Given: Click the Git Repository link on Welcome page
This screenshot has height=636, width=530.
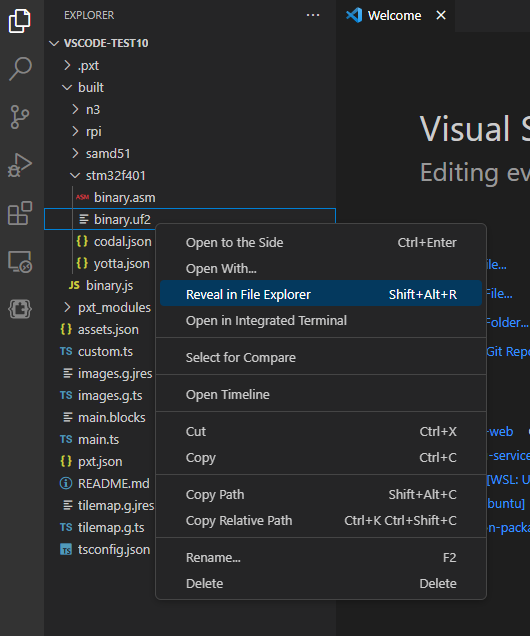Looking at the screenshot, I should click(x=508, y=351).
